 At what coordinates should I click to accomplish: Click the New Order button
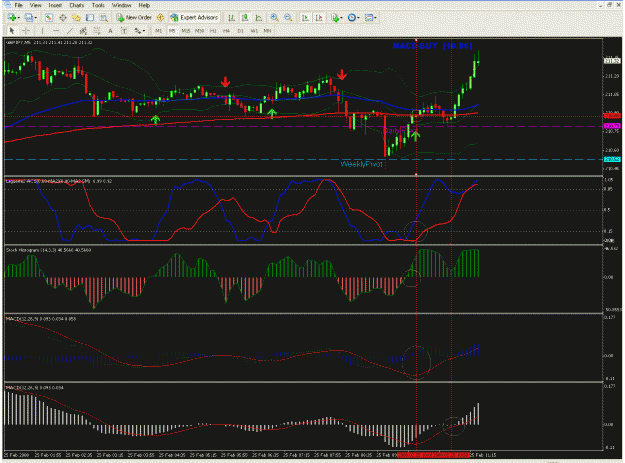[x=134, y=18]
